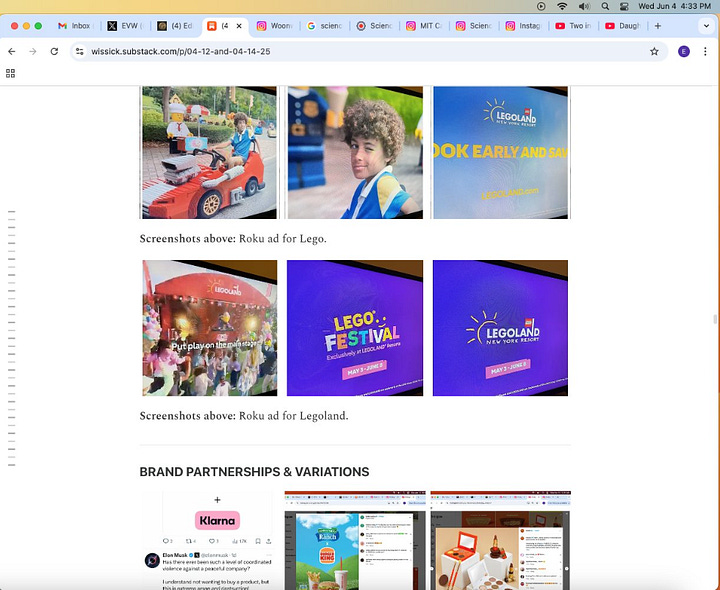Open a new browser tab
Screen dimensions: 720x590
click(x=658, y=26)
